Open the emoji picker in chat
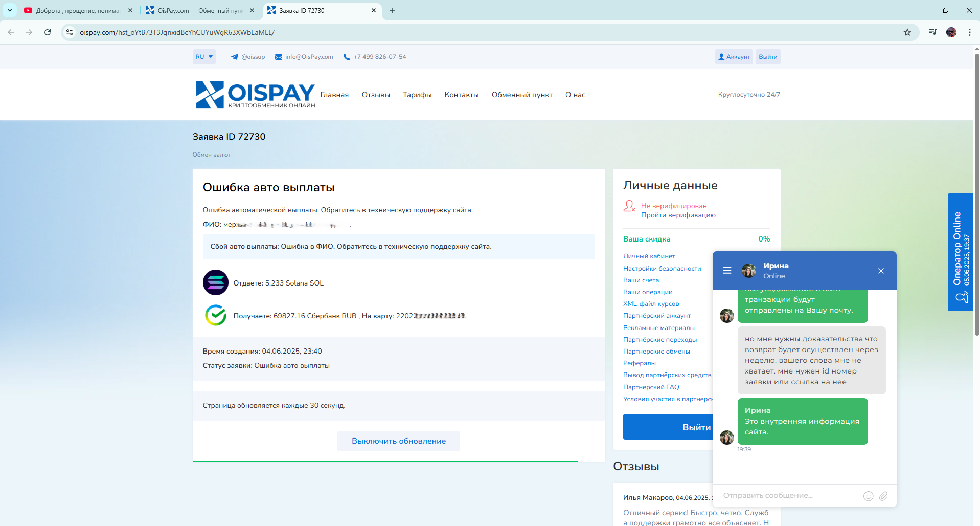The height and width of the screenshot is (526, 980). [x=868, y=496]
